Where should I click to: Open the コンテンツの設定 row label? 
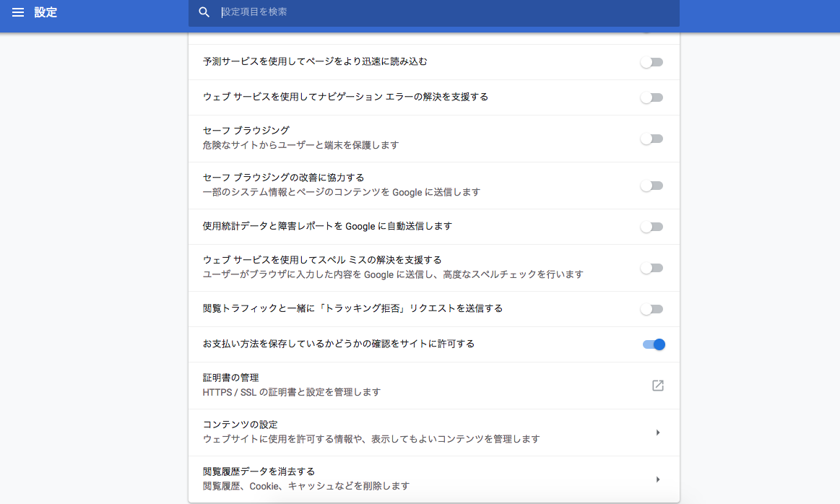tap(241, 425)
